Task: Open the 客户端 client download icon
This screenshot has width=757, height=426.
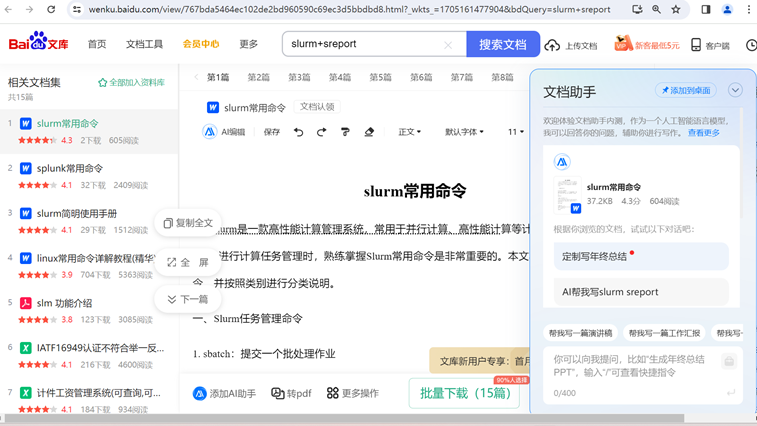Action: (696, 46)
